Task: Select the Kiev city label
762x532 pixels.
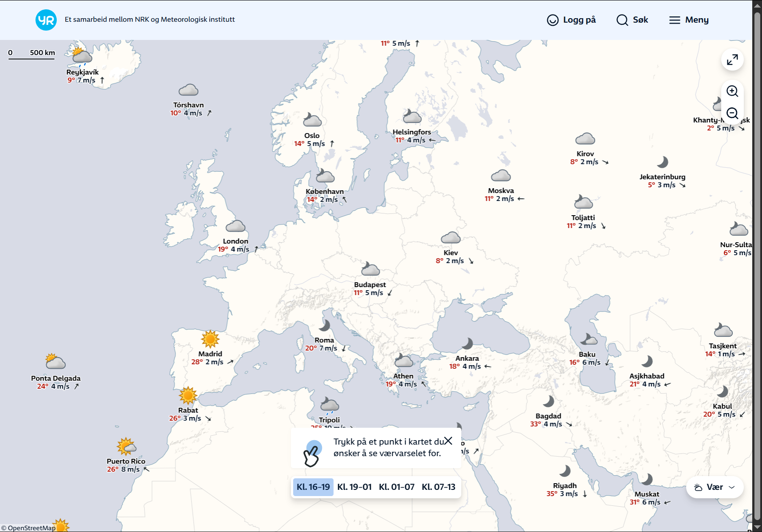Action: [x=451, y=253]
